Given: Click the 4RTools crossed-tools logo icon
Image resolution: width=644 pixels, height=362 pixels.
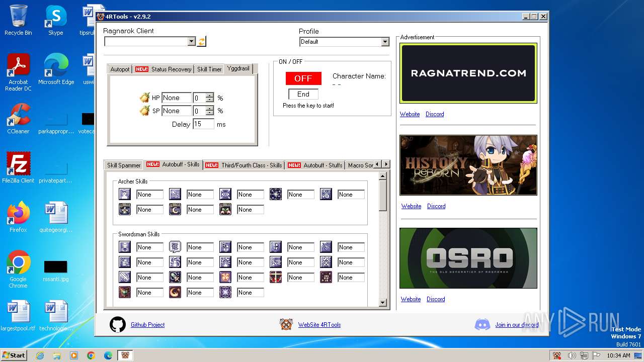Looking at the screenshot, I should click(286, 324).
